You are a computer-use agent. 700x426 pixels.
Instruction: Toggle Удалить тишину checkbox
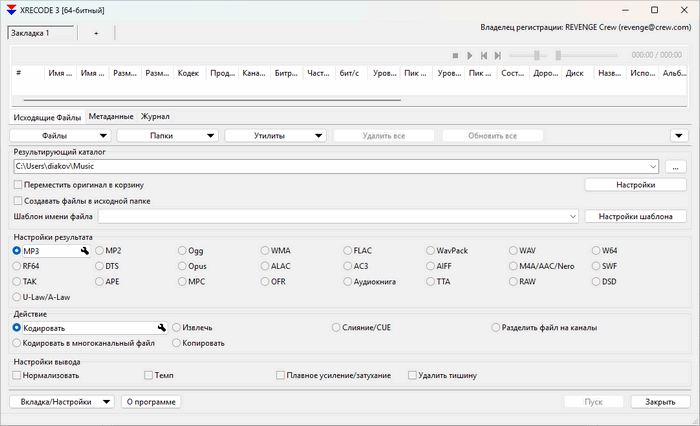point(412,376)
